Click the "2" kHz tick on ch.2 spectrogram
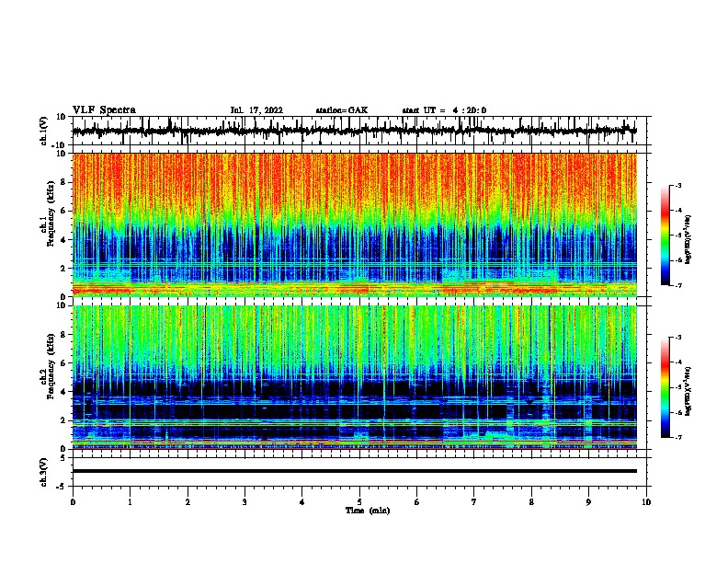This screenshot has width=728, height=563. point(63,420)
